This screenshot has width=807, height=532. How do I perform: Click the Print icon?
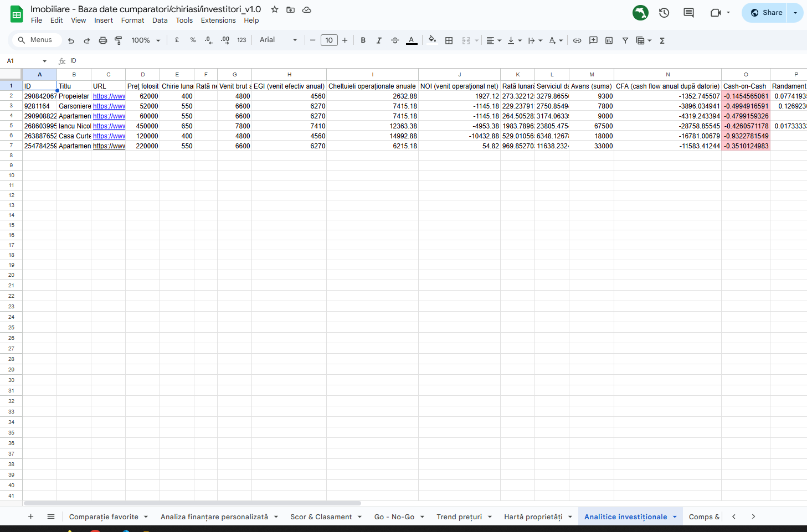pyautogui.click(x=102, y=40)
